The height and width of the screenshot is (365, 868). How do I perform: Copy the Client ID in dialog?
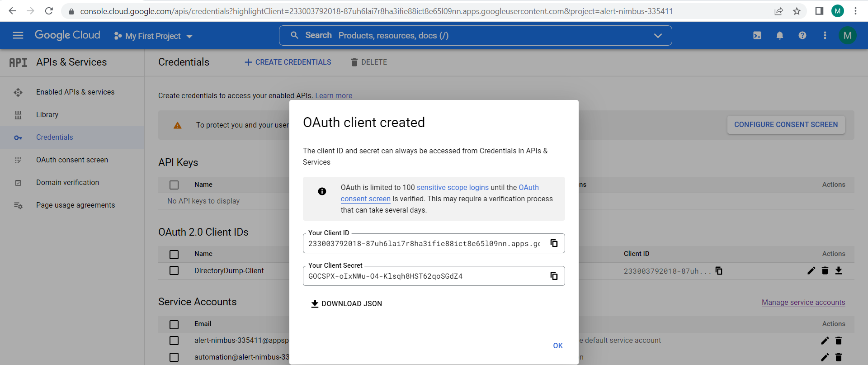click(x=554, y=243)
